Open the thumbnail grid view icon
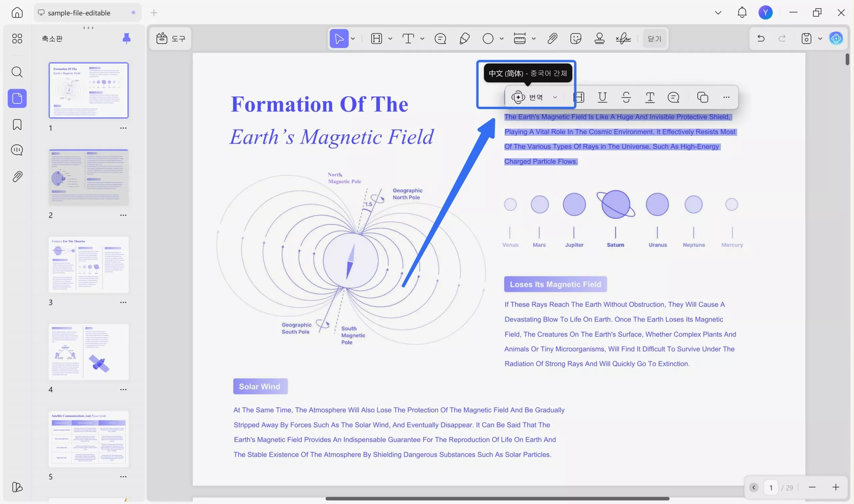Viewport: 854px width, 504px height. tap(17, 38)
